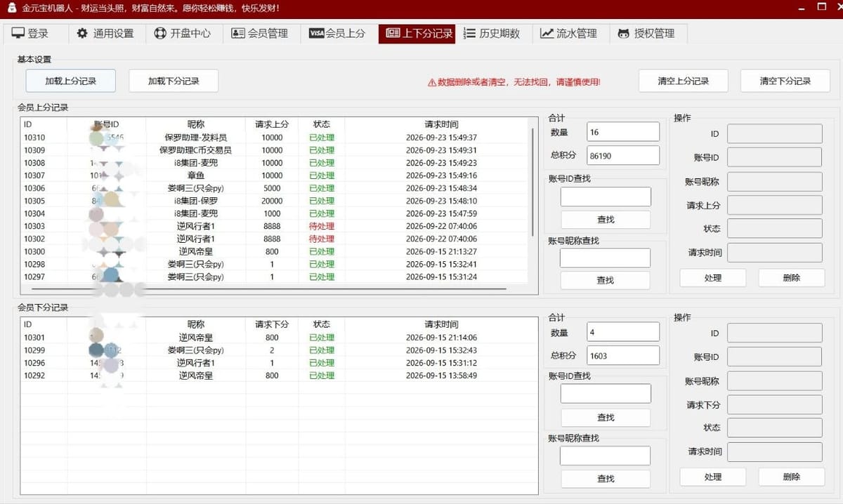Click 删除 button in 下分 操作 panel

[x=792, y=477]
